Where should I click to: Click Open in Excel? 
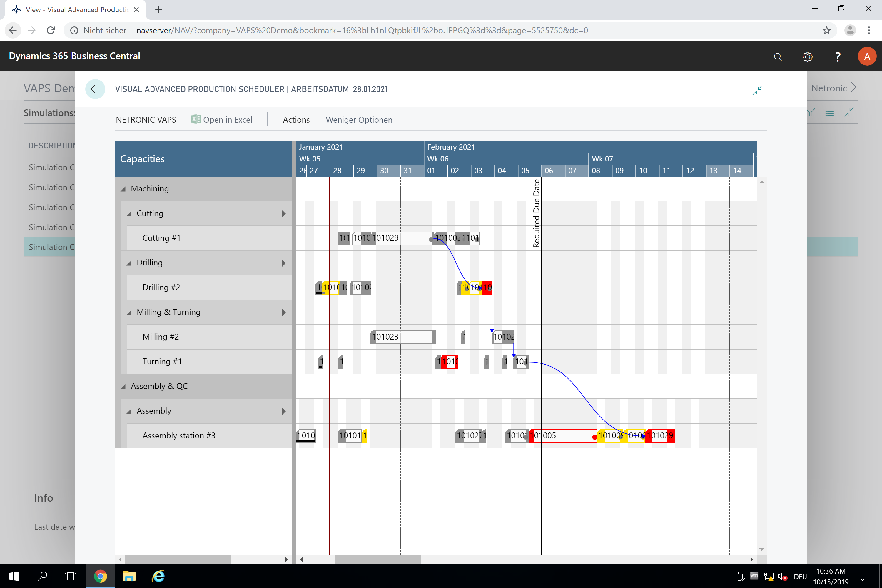tap(222, 120)
